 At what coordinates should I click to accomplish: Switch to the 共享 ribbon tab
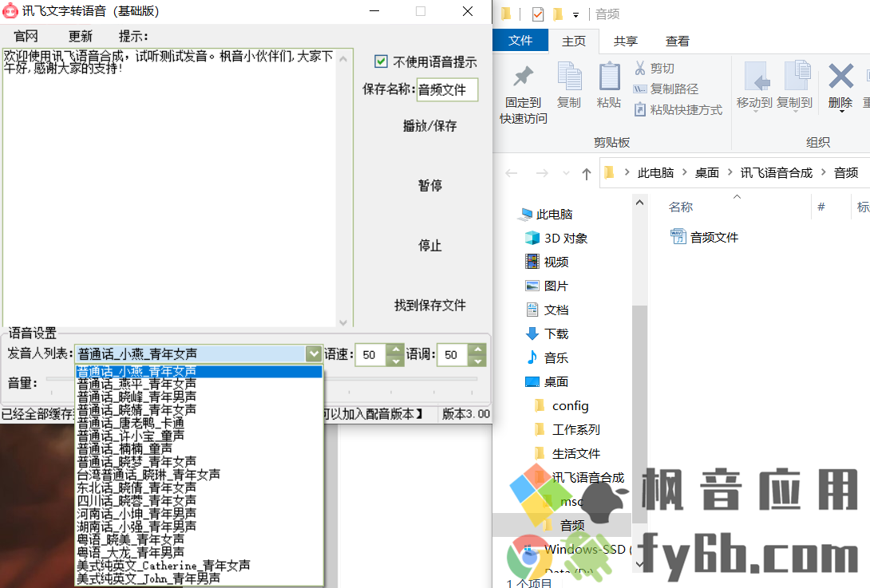(x=626, y=41)
